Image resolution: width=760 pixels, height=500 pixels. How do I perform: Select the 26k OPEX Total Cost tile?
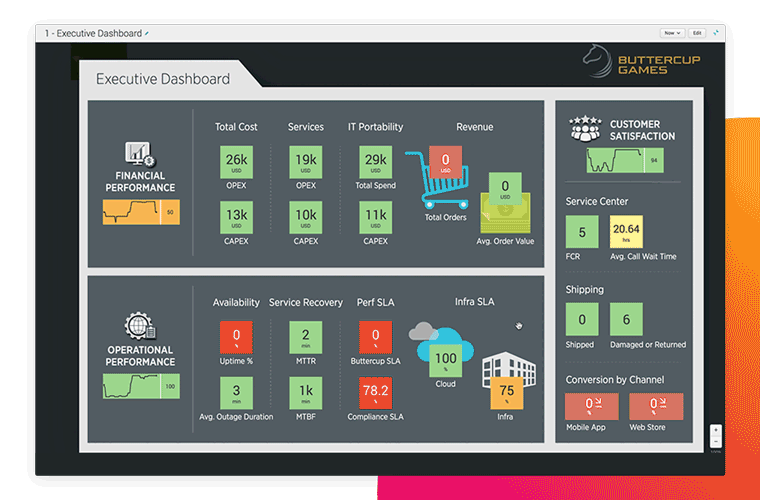[237, 162]
